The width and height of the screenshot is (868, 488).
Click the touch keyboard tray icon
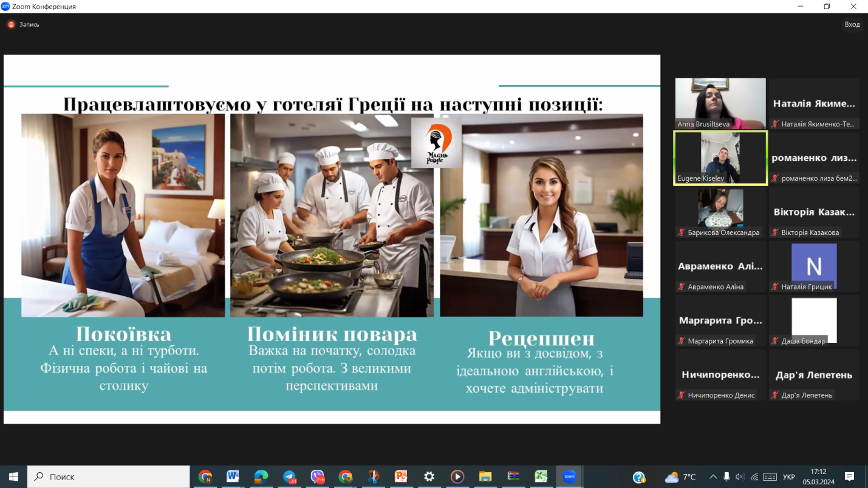770,477
